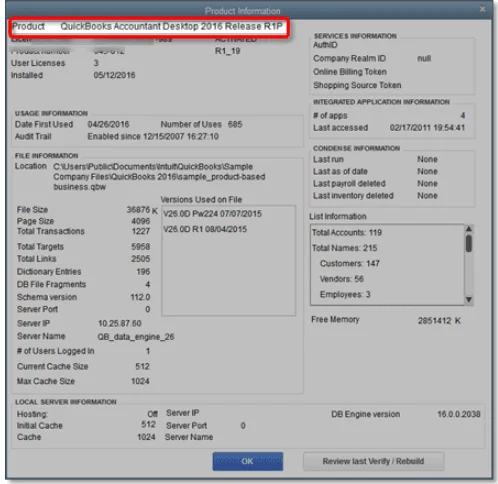Grab the List Information scrollbar thumb
498x484 pixels.
coord(469,244)
